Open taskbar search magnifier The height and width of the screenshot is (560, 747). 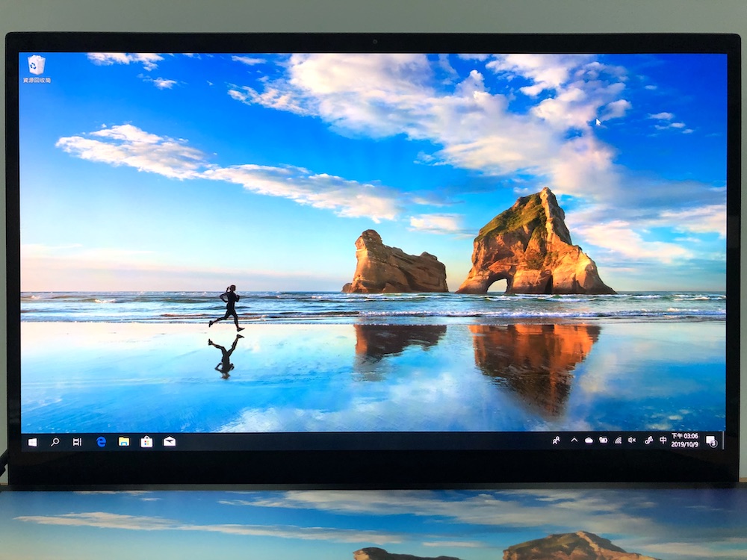[x=55, y=442]
